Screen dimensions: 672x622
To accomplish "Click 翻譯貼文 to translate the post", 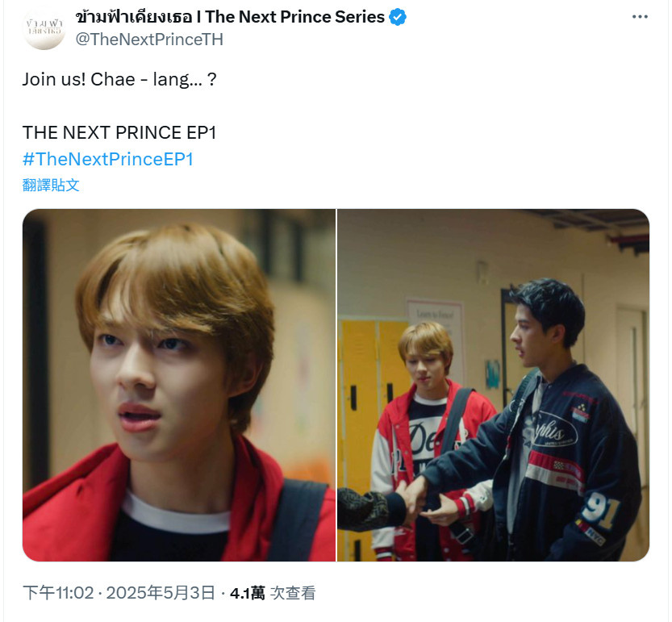I will (x=51, y=186).
